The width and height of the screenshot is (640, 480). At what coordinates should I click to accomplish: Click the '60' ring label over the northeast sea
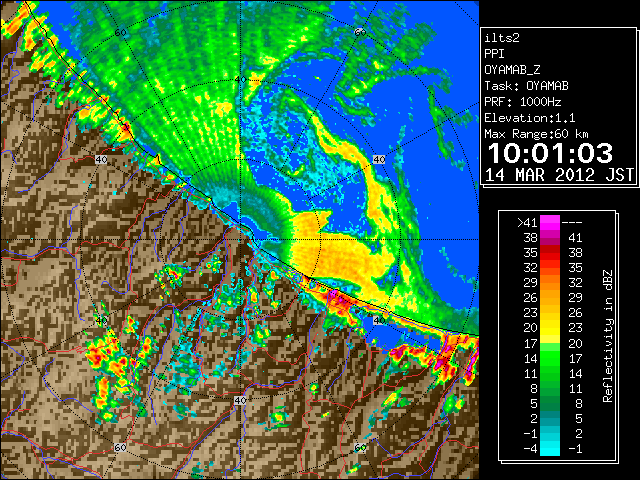click(x=360, y=32)
